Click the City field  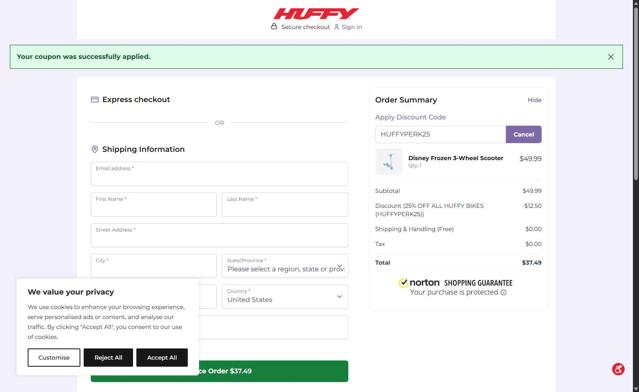coord(154,266)
